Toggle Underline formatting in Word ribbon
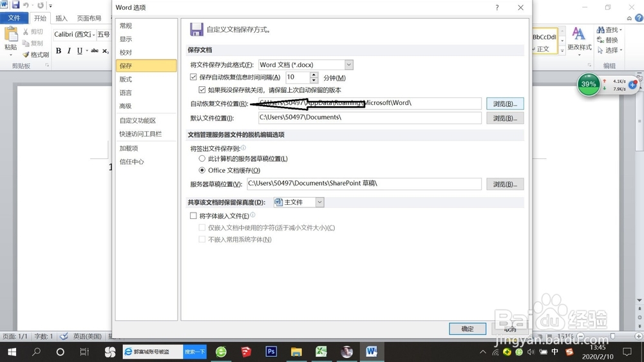This screenshot has width=644, height=362. pos(80,50)
